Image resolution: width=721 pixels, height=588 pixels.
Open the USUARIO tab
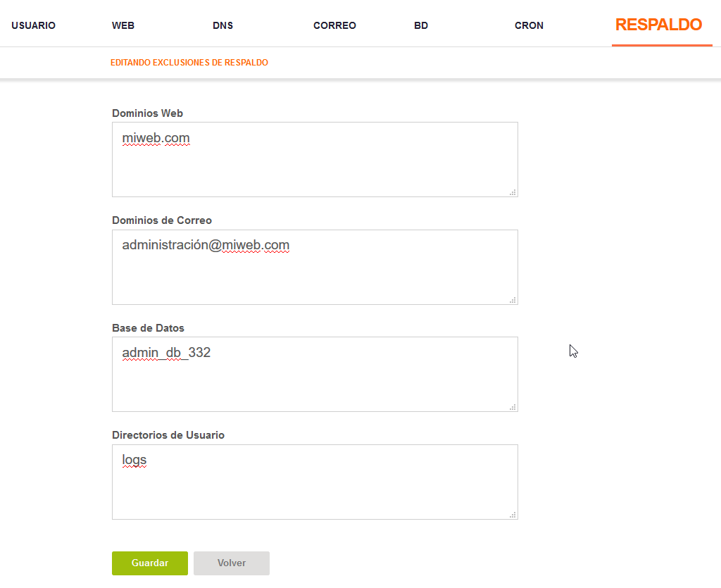pos(33,25)
